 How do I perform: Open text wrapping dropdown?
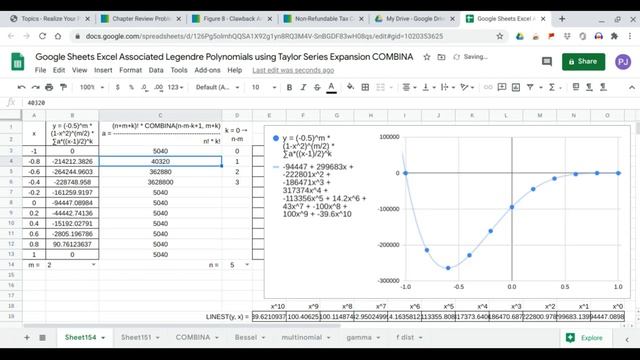click(x=447, y=87)
